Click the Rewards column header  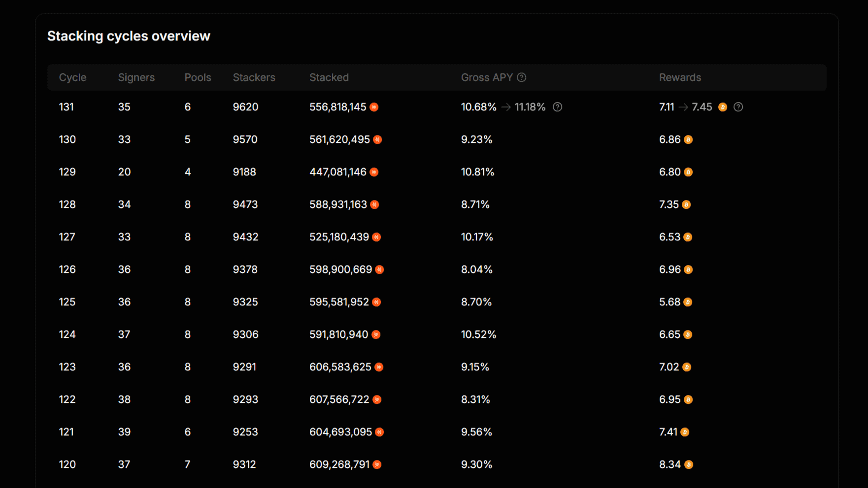coord(680,77)
